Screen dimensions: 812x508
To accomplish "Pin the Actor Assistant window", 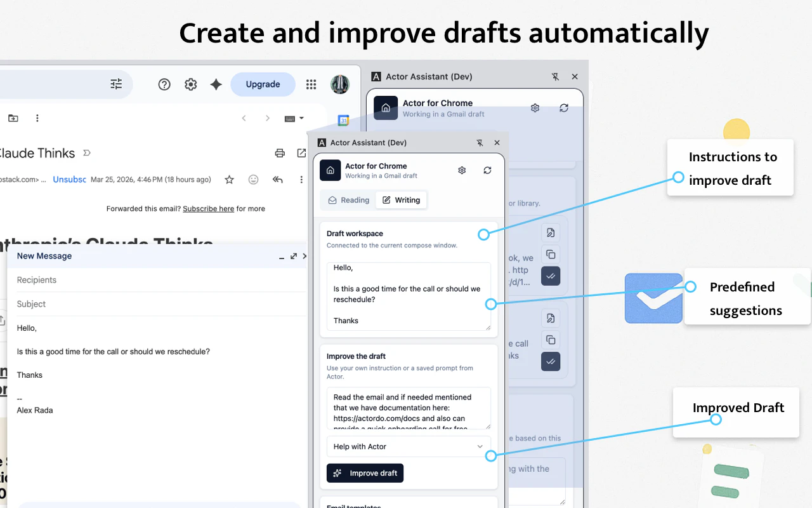I will (x=480, y=142).
